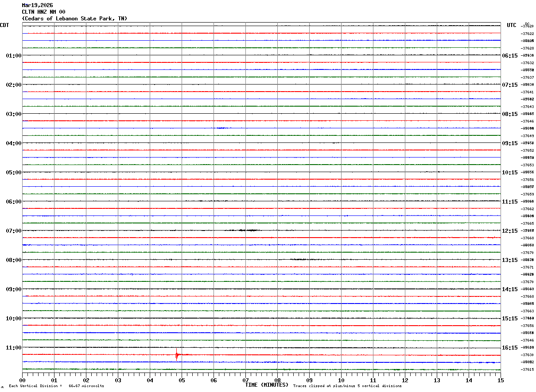Click the 05 minute tick label on the axis
536x392 pixels.
(x=182, y=380)
